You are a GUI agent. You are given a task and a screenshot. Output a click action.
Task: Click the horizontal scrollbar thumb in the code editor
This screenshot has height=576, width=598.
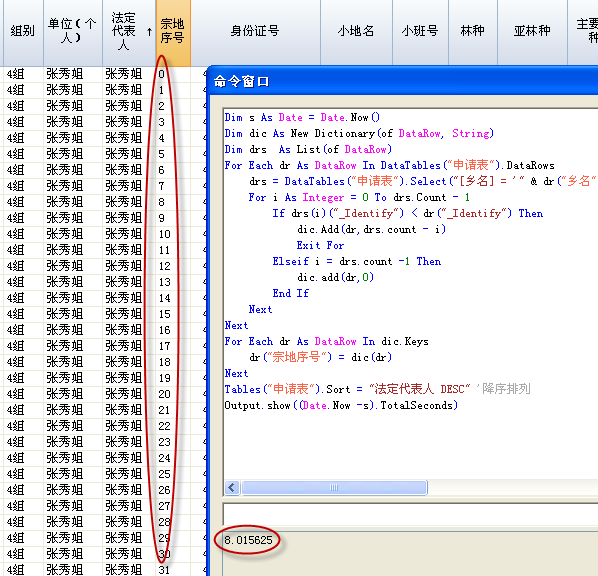pyautogui.click(x=334, y=488)
